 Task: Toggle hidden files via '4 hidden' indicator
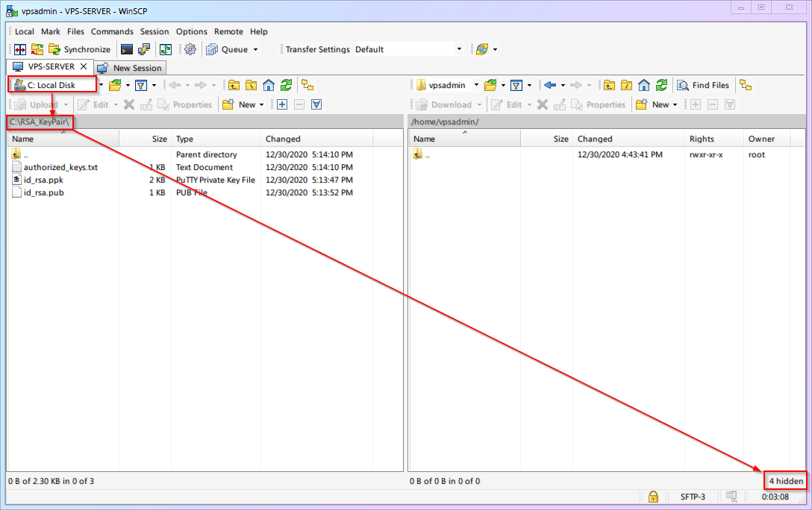pos(786,481)
